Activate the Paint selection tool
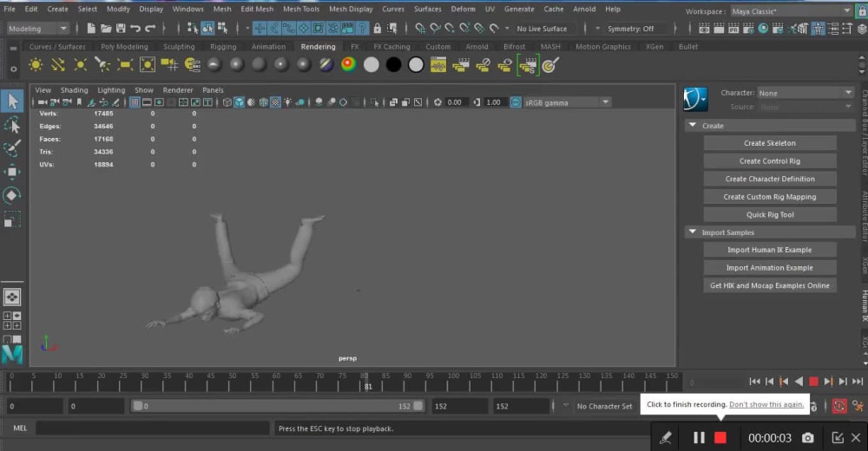This screenshot has height=451, width=868. click(x=12, y=148)
